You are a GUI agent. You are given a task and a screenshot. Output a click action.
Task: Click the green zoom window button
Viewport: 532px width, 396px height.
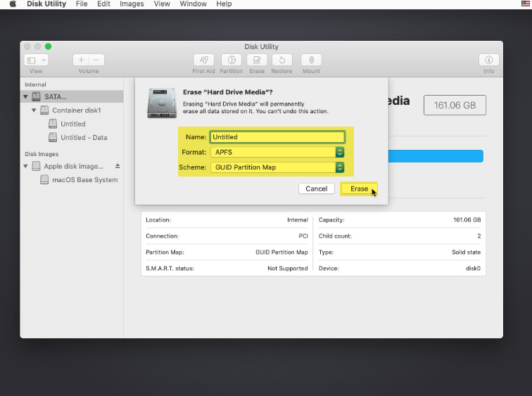48,46
